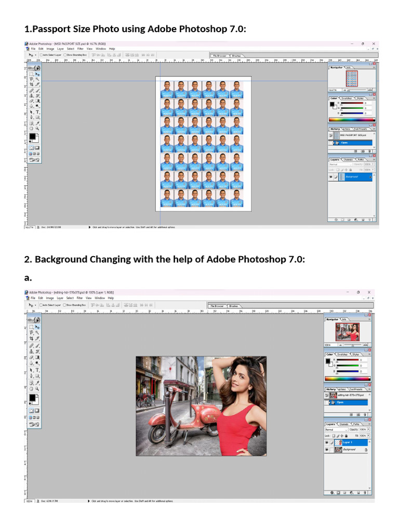Choose the Eyedropper tool in the editing-hdr window

37,383
